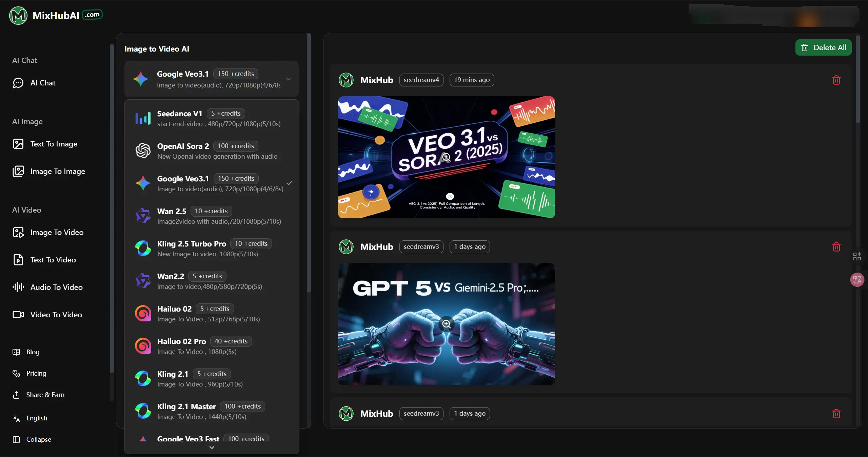Collapse the Google Veo3.1 model dropdown
Screen dimensions: 868x457
288,79
